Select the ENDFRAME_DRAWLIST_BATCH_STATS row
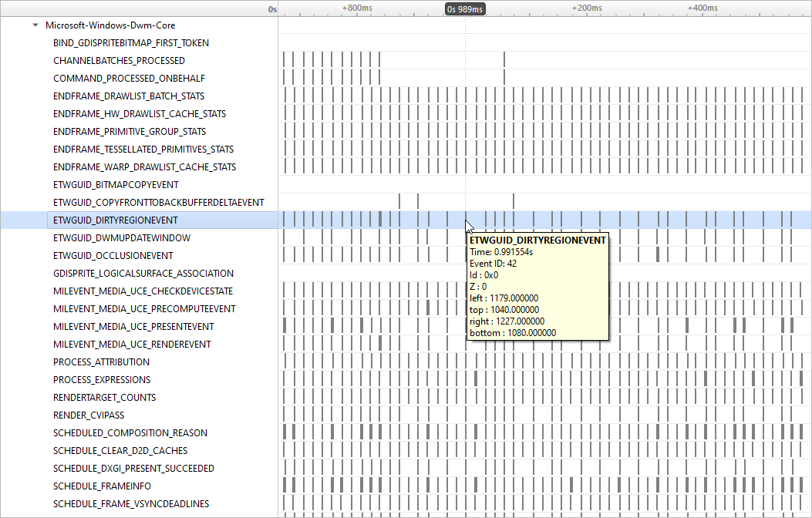The height and width of the screenshot is (518, 812). click(x=127, y=96)
